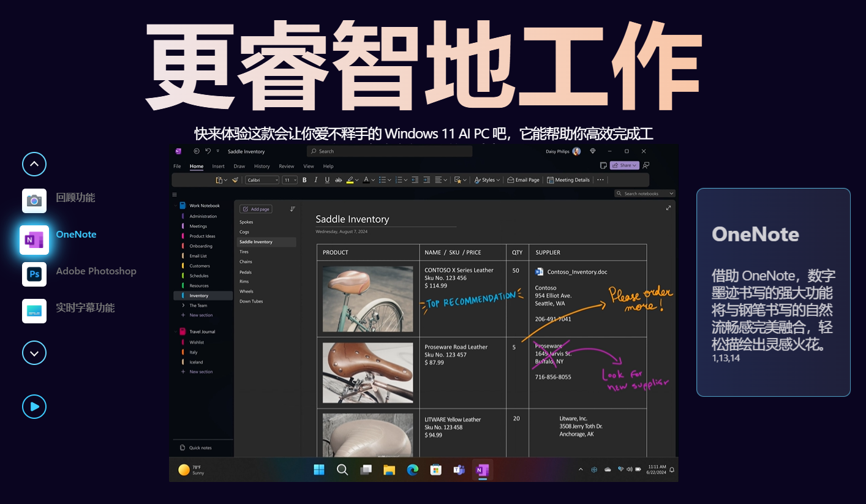Click the sort pages icon
Image resolution: width=866 pixels, height=504 pixels.
click(x=292, y=209)
